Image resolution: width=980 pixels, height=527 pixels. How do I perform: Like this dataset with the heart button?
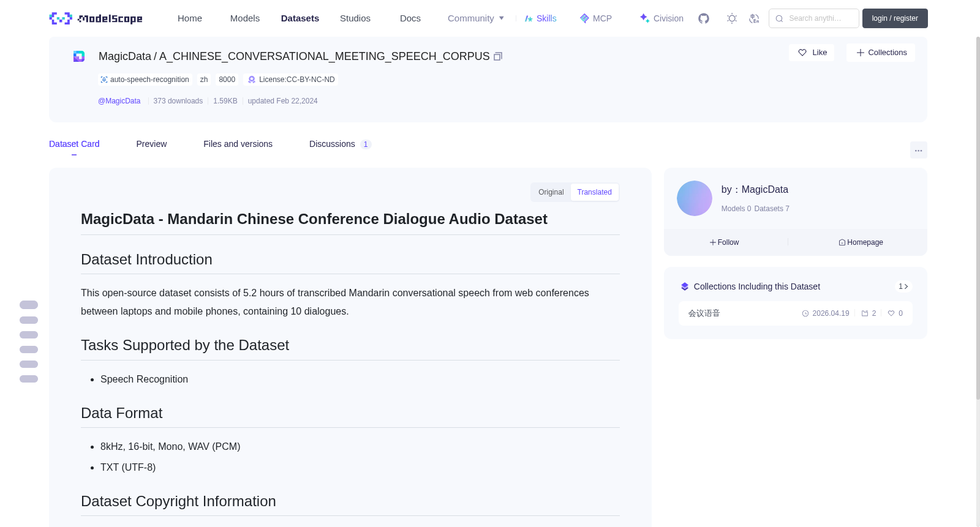[x=812, y=53]
